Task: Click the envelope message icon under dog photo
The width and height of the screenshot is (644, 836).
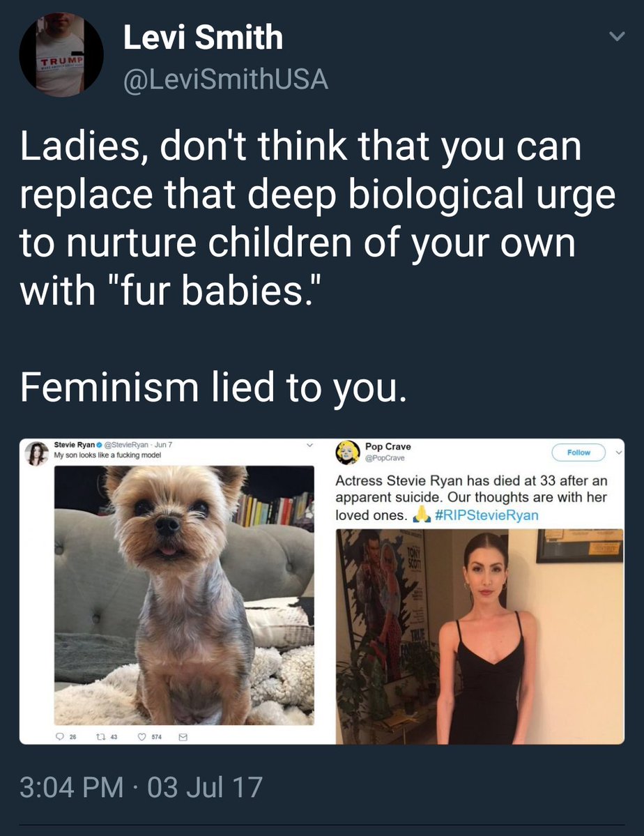Action: (183, 737)
